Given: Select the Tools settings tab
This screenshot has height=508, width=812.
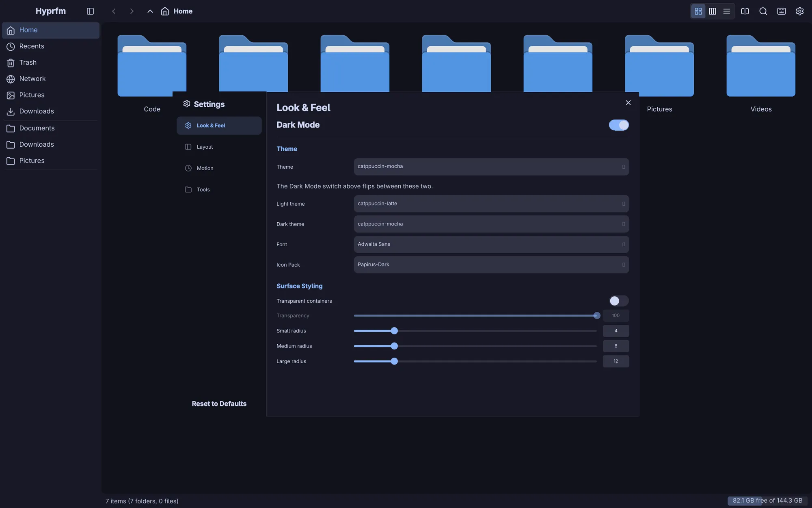Looking at the screenshot, I should (x=219, y=190).
